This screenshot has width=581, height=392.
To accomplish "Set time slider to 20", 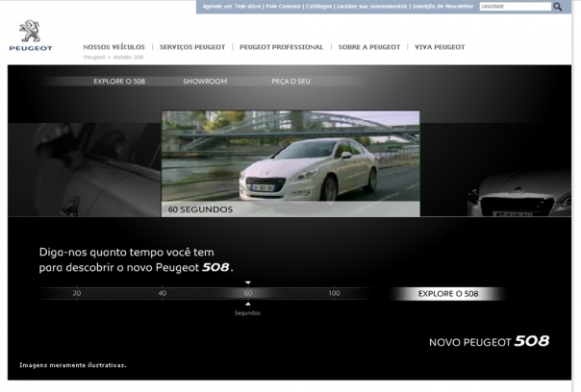I will [x=76, y=293].
